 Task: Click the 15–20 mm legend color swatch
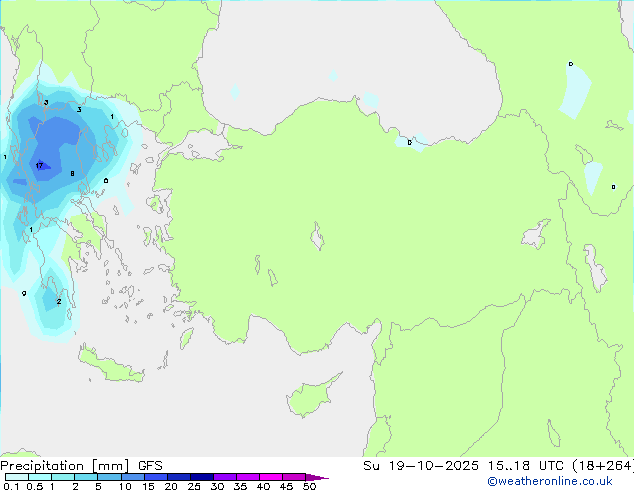[x=155, y=477]
